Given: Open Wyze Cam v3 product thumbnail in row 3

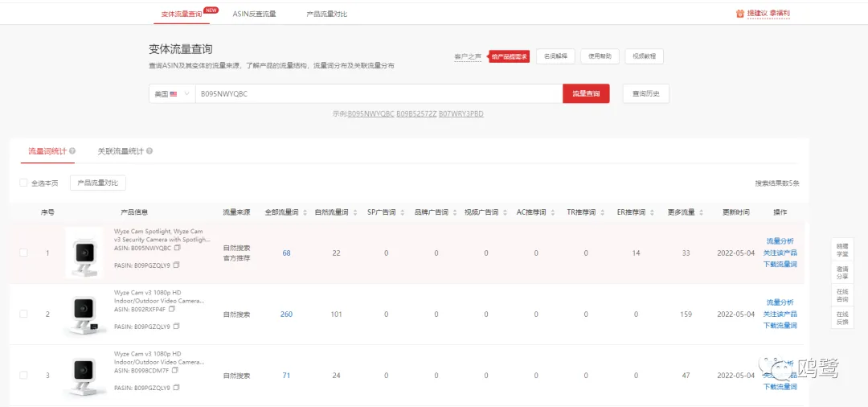Looking at the screenshot, I should click(x=84, y=375).
